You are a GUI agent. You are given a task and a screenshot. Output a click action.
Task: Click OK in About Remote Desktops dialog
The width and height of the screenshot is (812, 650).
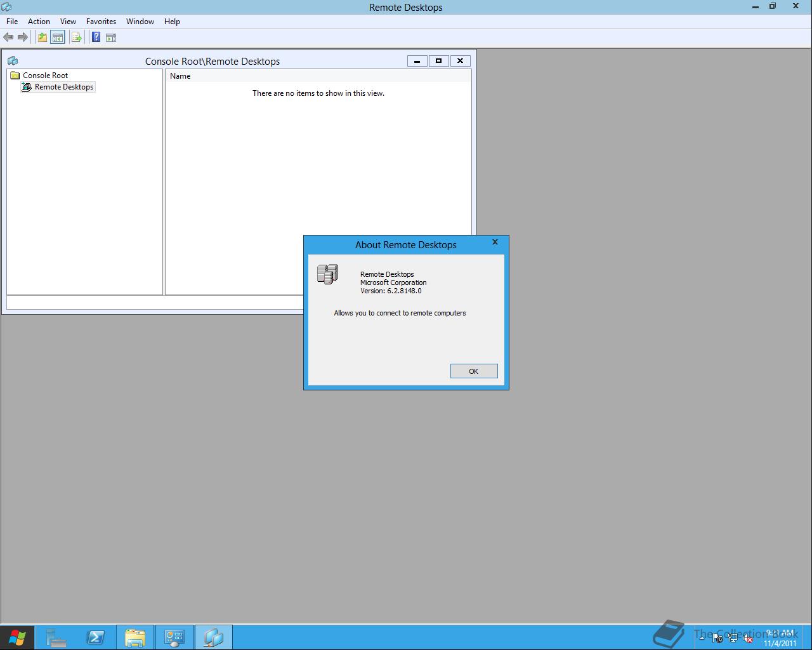coord(474,371)
